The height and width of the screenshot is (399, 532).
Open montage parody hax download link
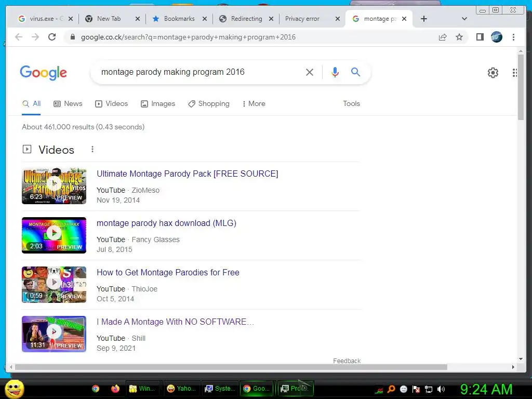click(x=166, y=223)
